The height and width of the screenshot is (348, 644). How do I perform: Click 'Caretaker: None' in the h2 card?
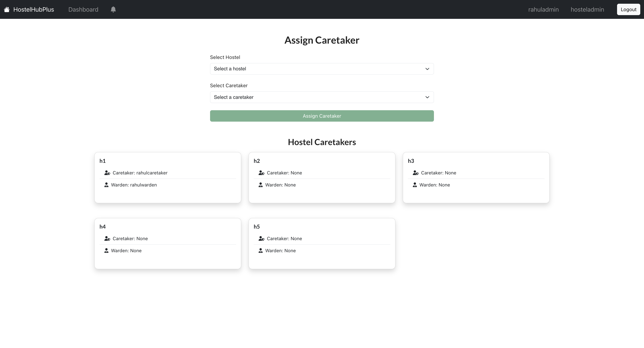tap(284, 173)
